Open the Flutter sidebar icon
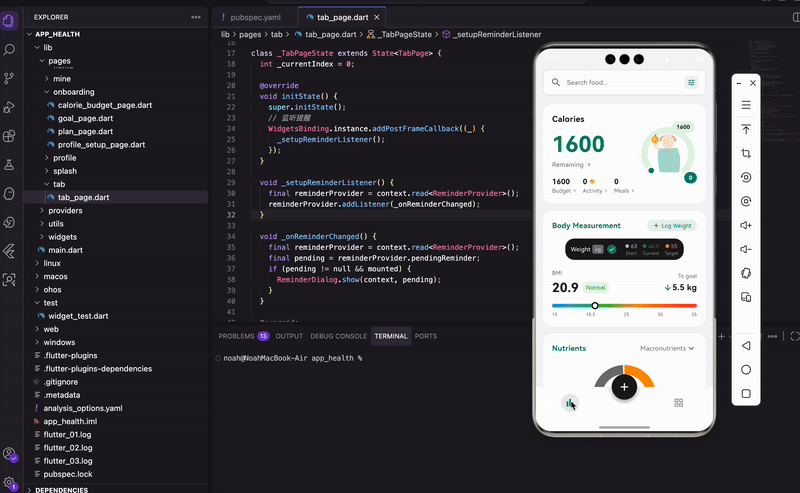Image resolution: width=800 pixels, height=493 pixels. (x=9, y=251)
